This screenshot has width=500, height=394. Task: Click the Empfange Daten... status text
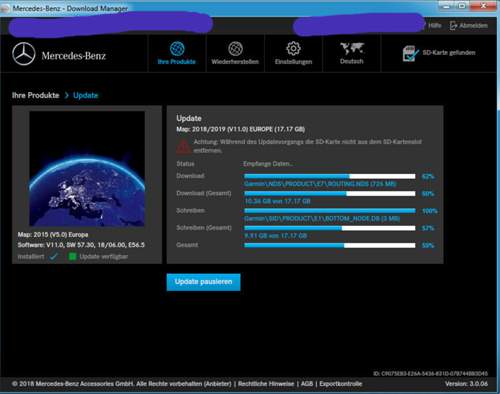[x=268, y=164]
